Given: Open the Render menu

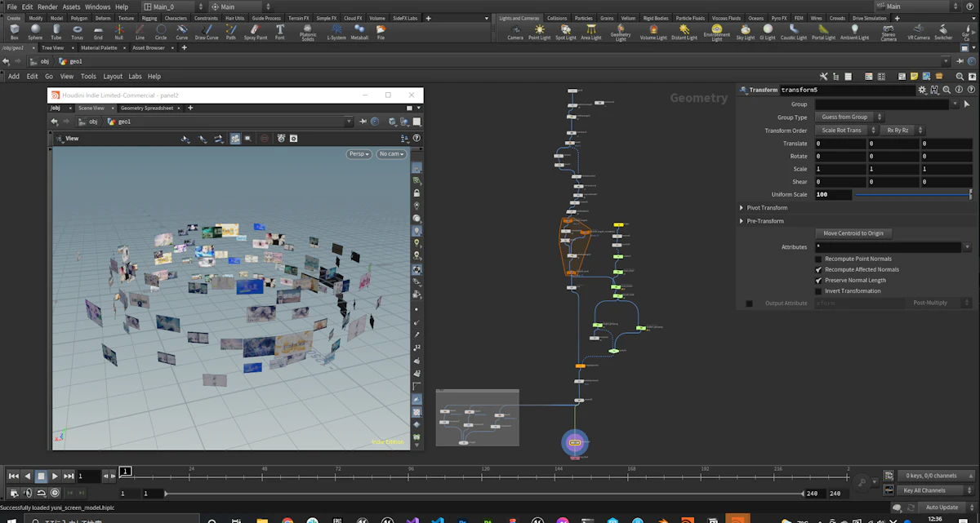Looking at the screenshot, I should tap(47, 7).
